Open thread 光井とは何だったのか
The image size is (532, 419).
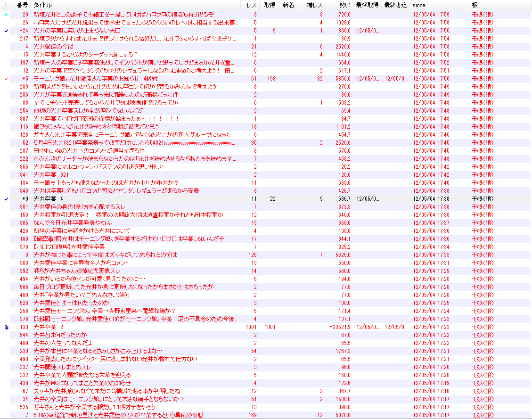[60, 335]
